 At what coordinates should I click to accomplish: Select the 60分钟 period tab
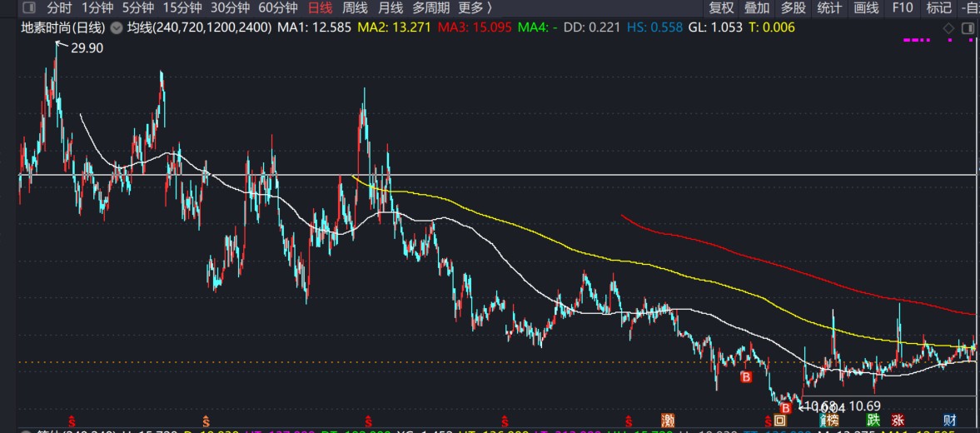[278, 8]
